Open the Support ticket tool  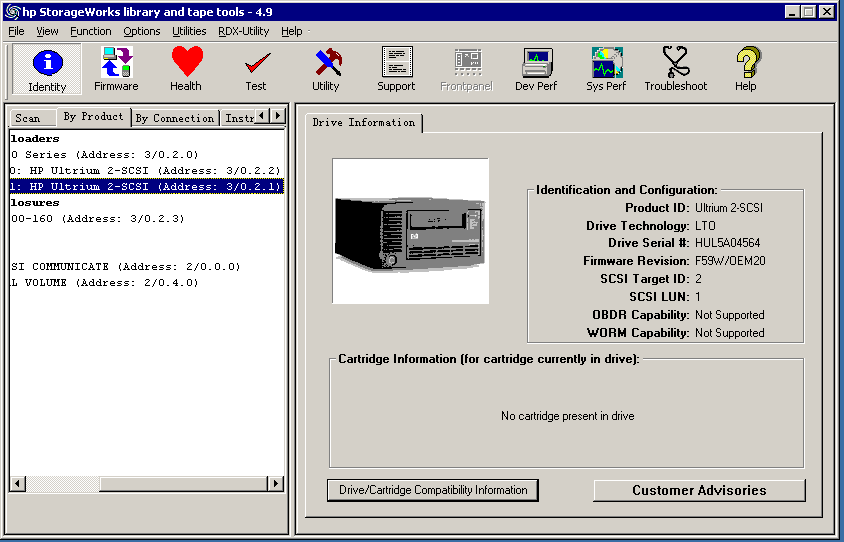pyautogui.click(x=396, y=69)
